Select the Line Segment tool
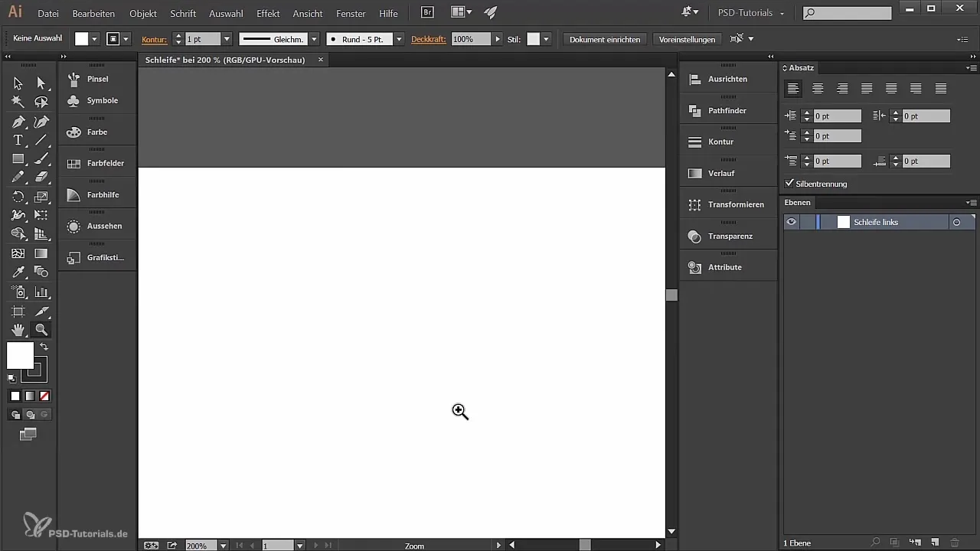The width and height of the screenshot is (980, 551). point(41,140)
